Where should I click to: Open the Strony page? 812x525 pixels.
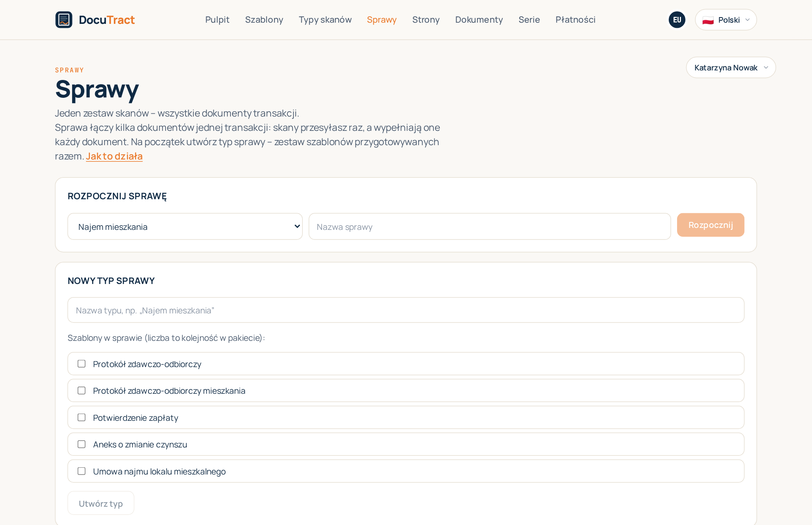(426, 19)
